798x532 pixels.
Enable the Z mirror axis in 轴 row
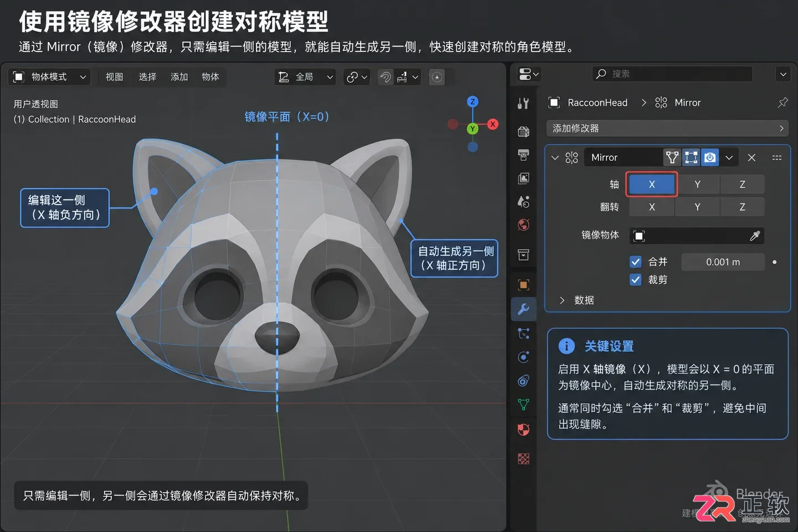[742, 185]
